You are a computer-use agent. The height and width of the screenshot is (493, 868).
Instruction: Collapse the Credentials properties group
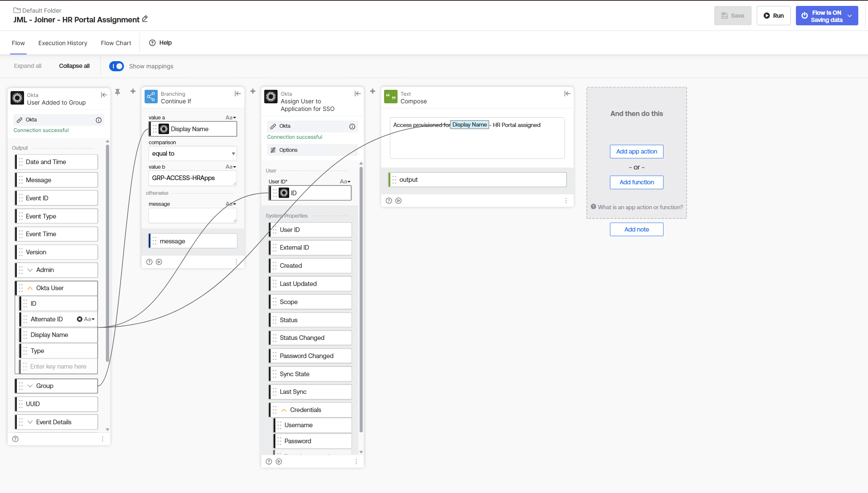coord(284,410)
